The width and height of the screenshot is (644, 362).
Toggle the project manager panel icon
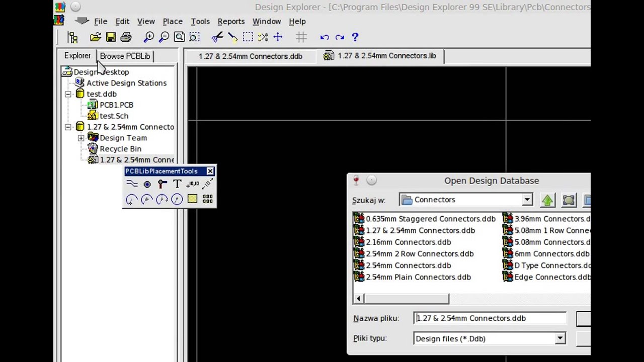72,37
